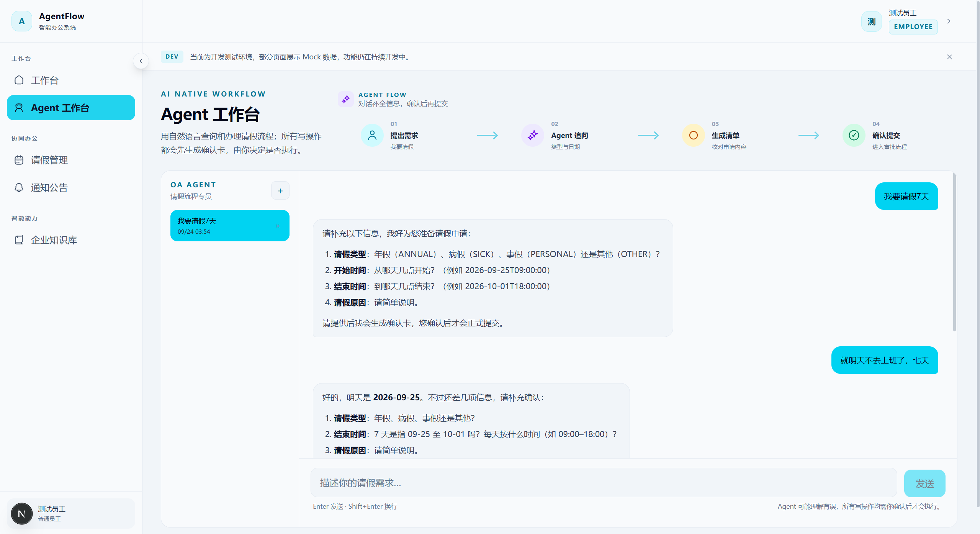The height and width of the screenshot is (534, 980).
Task: Click the 生成清单 step label
Action: point(725,136)
